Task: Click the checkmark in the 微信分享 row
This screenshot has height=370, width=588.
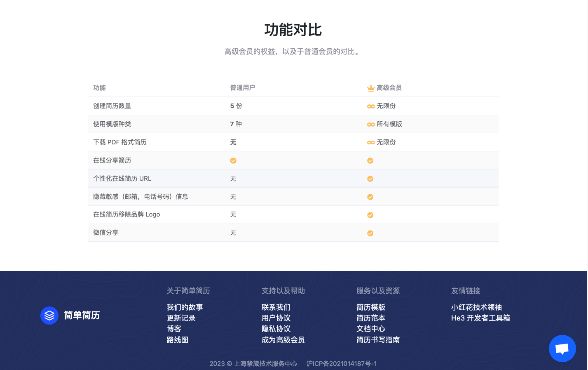Action: [370, 233]
